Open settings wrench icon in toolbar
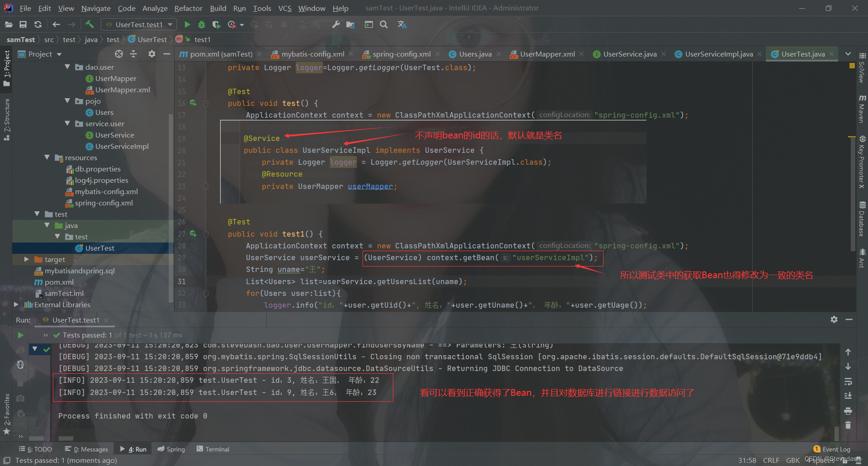This screenshot has height=466, width=868. pos(335,24)
